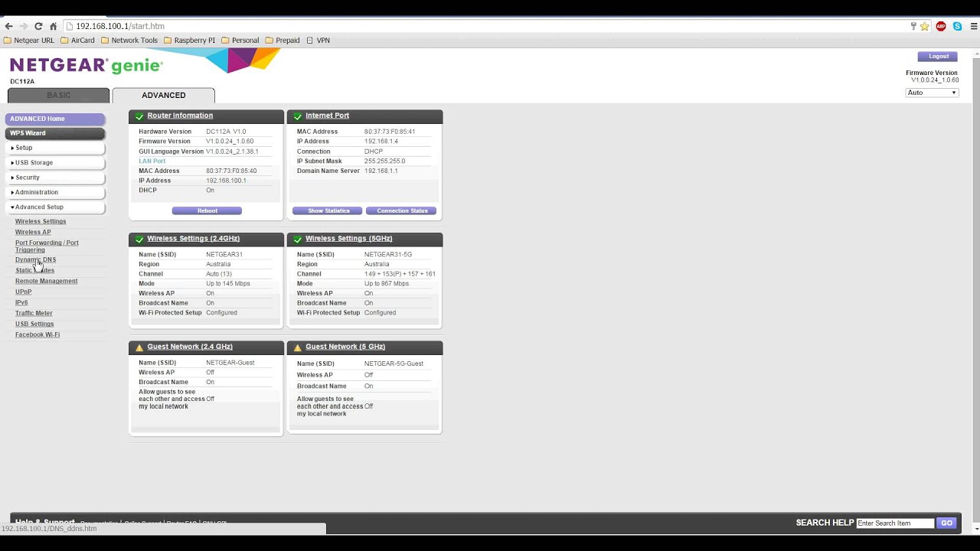The width and height of the screenshot is (980, 551).
Task: Go back with the browser back arrow
Action: click(x=8, y=26)
